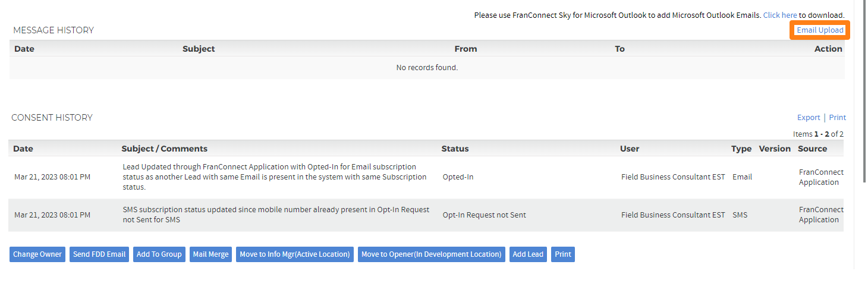Click the CONSENT HISTORY section heading
Screen dimensions: 868x296
coord(52,118)
